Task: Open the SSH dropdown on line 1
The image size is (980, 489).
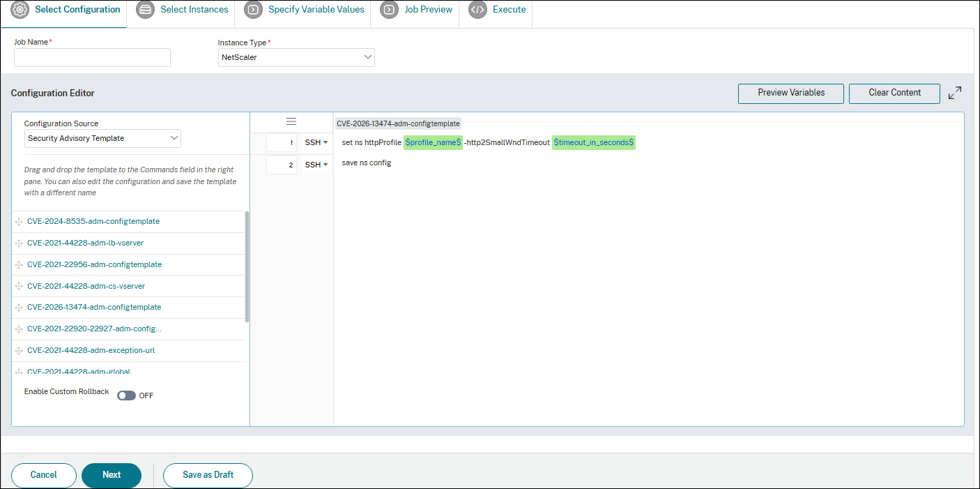Action: click(316, 142)
